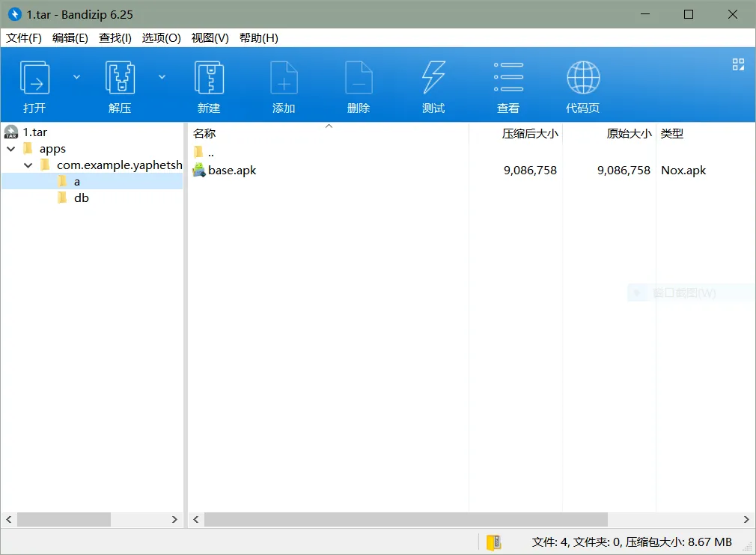The image size is (756, 555).
Task: Click the toolbar layout grid icon
Action: click(x=738, y=64)
